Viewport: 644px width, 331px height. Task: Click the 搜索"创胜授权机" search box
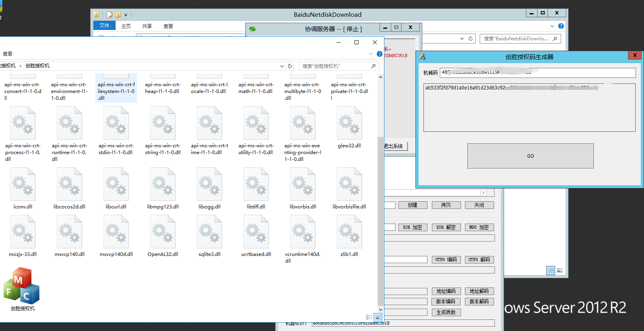point(335,66)
